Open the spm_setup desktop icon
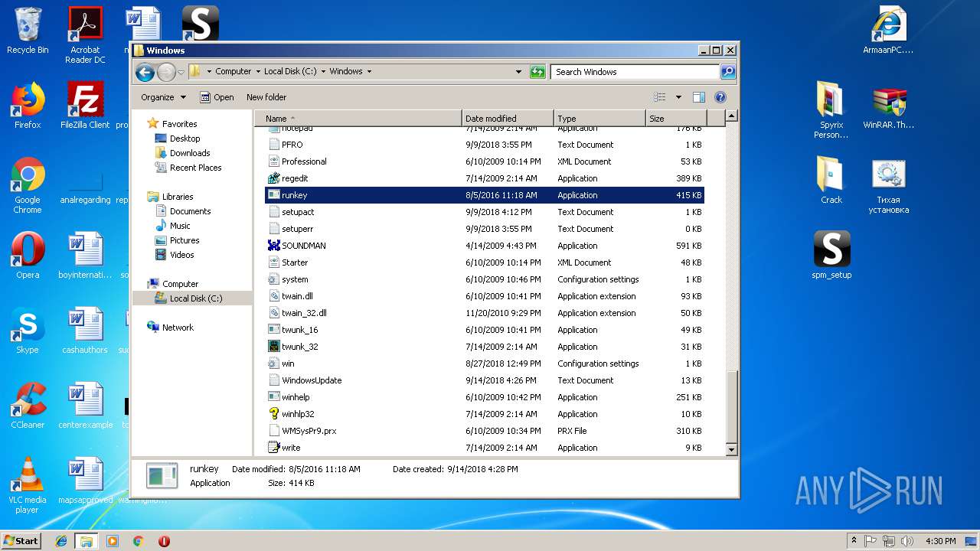The width and height of the screenshot is (980, 551). [x=831, y=256]
